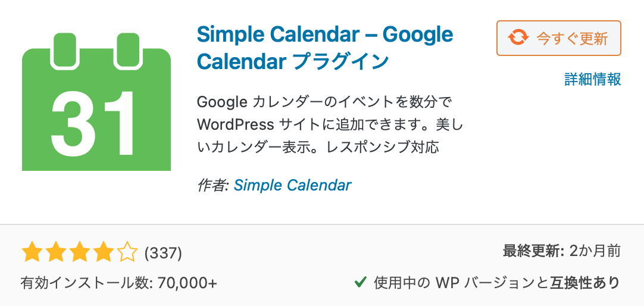Viewport: 644px width, 306px height.
Task: Open the Simple Calendar author link
Action: click(x=292, y=185)
